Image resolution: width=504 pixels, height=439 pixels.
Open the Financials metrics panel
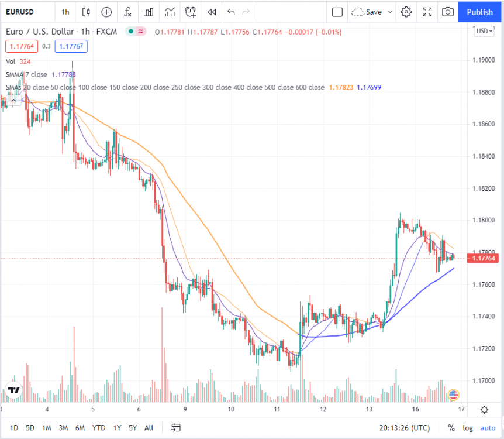148,12
